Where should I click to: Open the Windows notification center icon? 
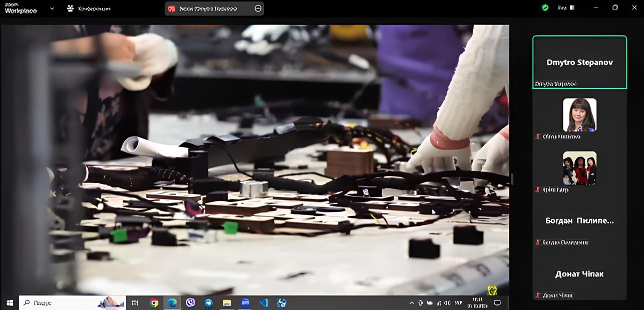[x=497, y=302]
